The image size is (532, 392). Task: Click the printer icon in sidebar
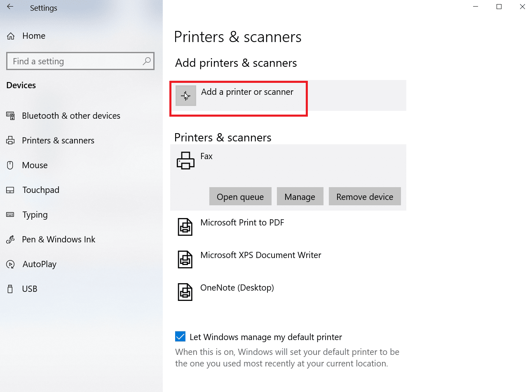click(x=10, y=141)
